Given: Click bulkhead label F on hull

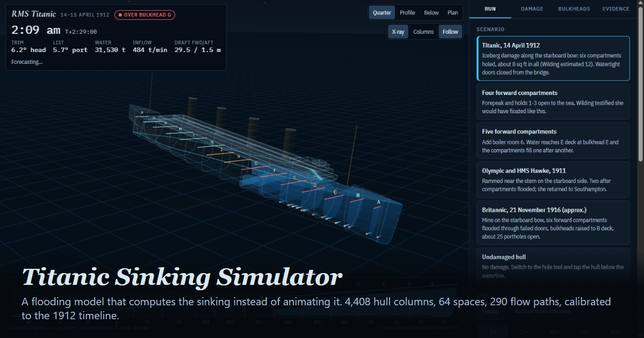Looking at the screenshot, I should [275, 170].
